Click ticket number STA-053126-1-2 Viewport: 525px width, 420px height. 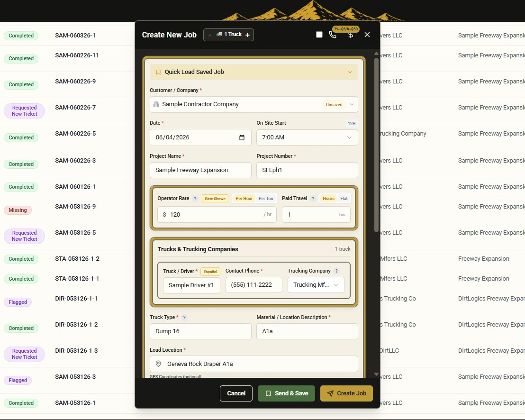77,258
